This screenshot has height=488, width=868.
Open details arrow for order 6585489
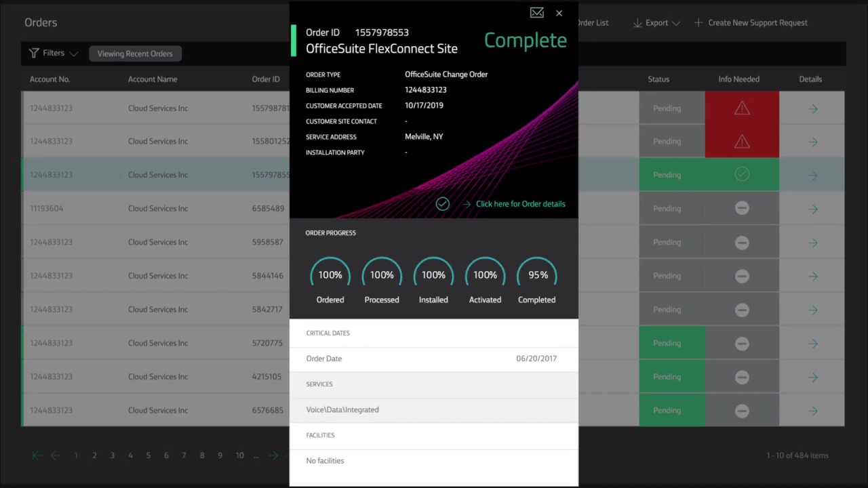[812, 209]
